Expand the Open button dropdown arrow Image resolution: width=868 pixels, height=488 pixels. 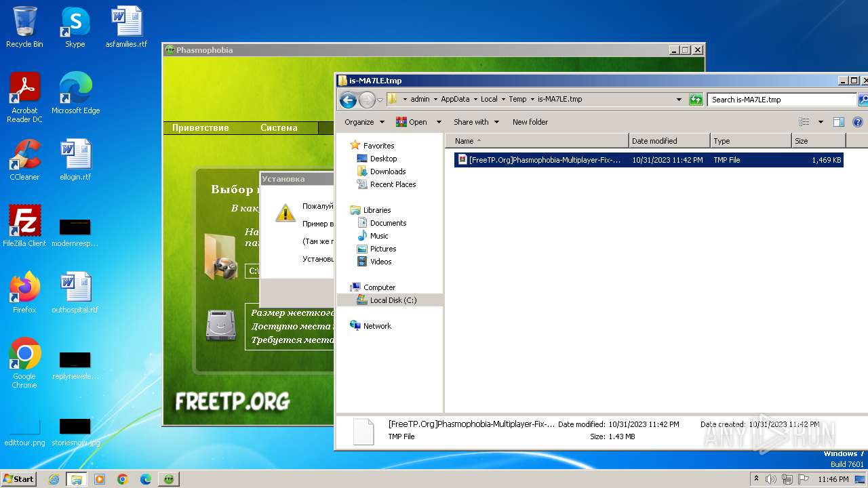click(x=439, y=122)
